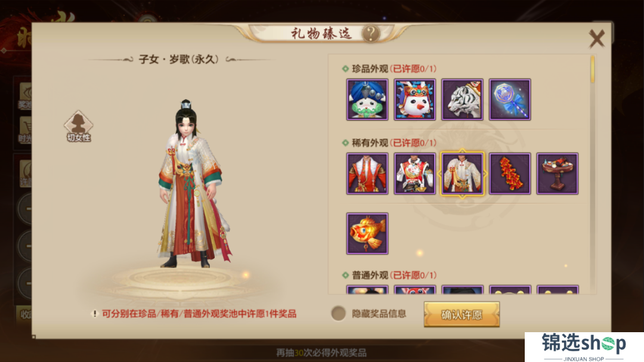Select the red robe outfit in rare rewards
This screenshot has width=644, height=362.
(367, 174)
